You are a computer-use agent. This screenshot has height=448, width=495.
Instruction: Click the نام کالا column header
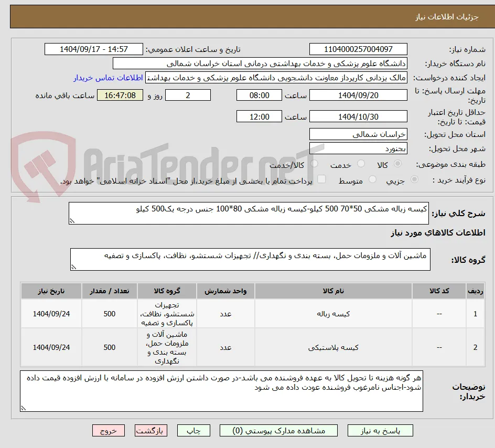click(x=333, y=291)
